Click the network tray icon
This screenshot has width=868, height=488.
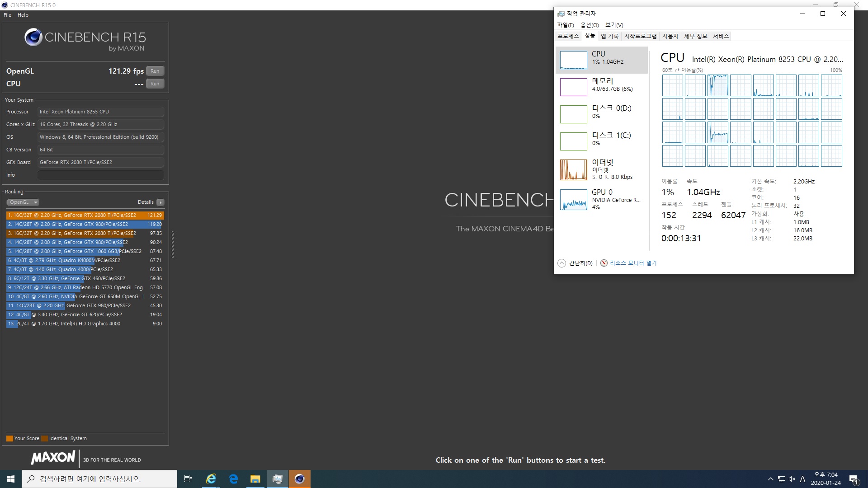pos(782,479)
